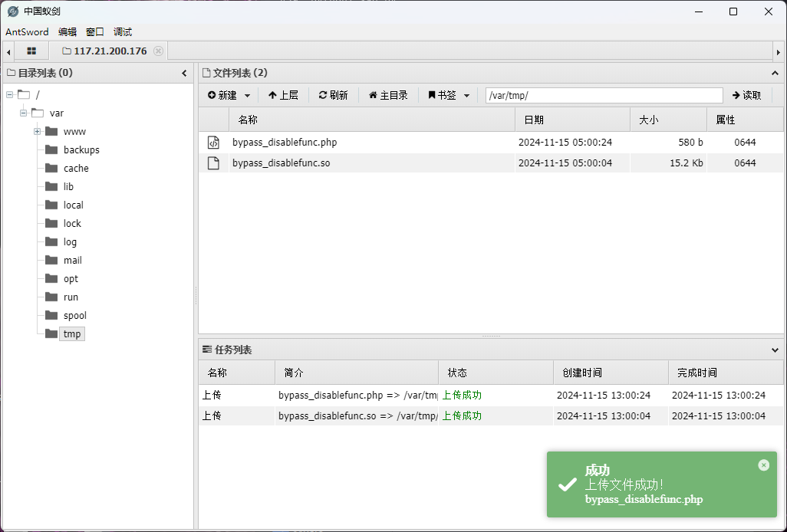Sort files by 大小 column header
This screenshot has width=787, height=532.
(x=667, y=120)
